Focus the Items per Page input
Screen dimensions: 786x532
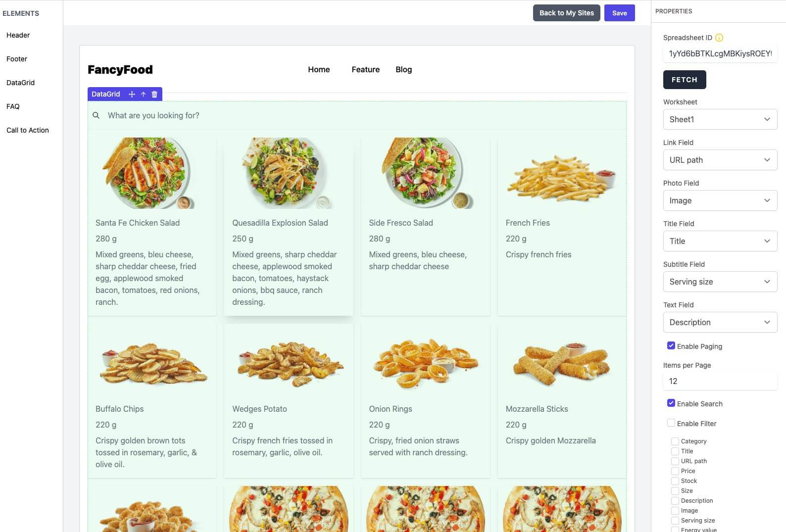click(720, 381)
